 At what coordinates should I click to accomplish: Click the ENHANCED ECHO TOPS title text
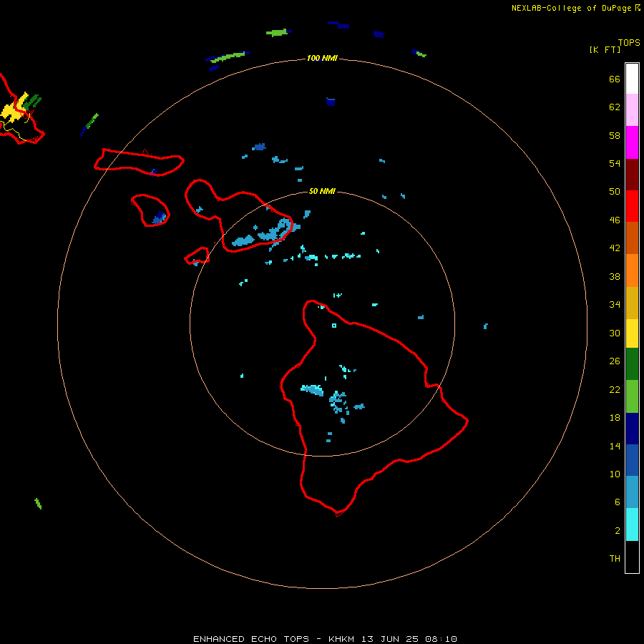pyautogui.click(x=251, y=639)
